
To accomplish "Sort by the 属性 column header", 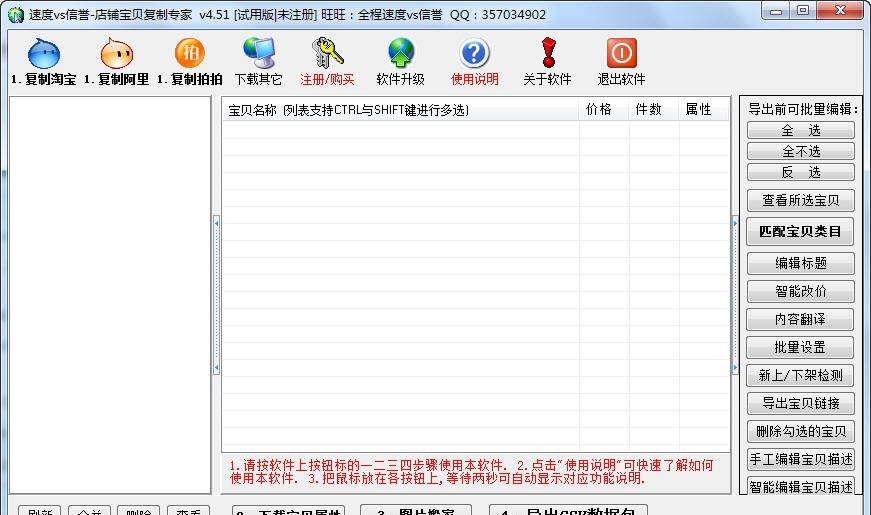I will pyautogui.click(x=704, y=109).
